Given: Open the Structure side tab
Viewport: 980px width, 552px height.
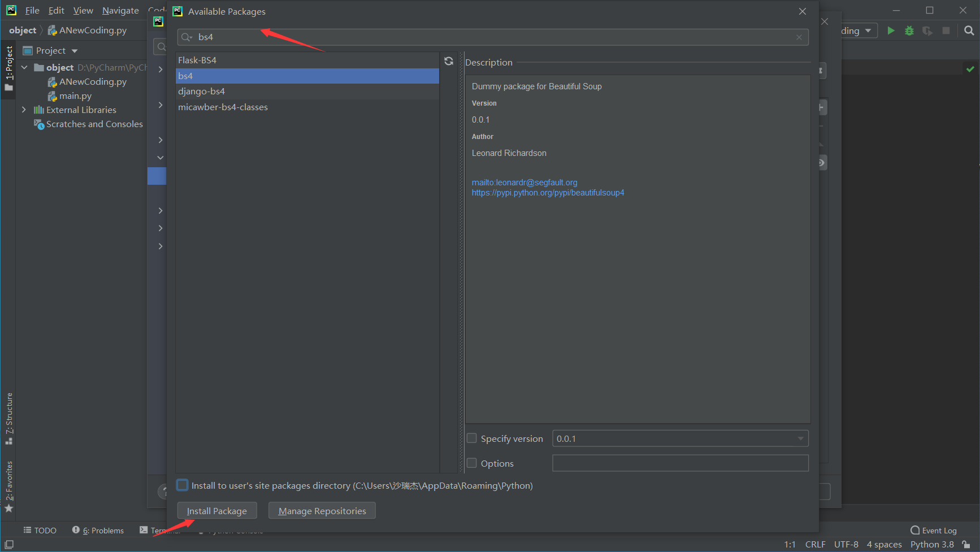Looking at the screenshot, I should click(x=8, y=419).
